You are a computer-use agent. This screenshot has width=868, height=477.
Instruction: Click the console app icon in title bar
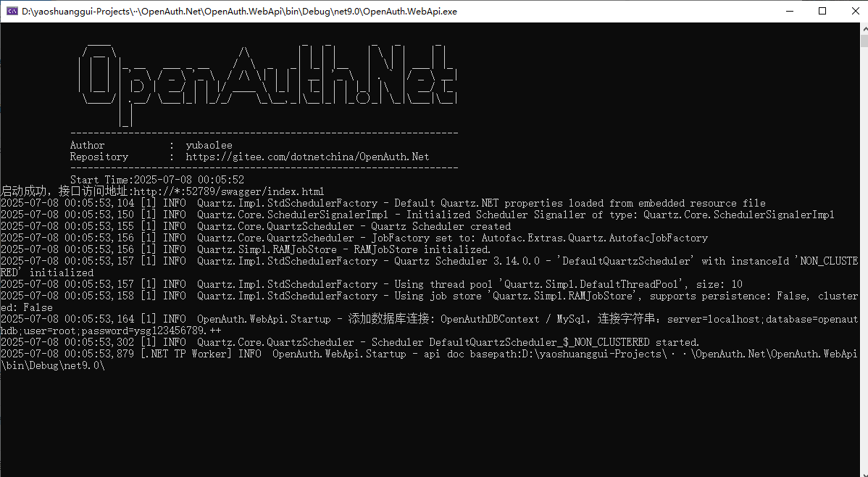[12, 11]
